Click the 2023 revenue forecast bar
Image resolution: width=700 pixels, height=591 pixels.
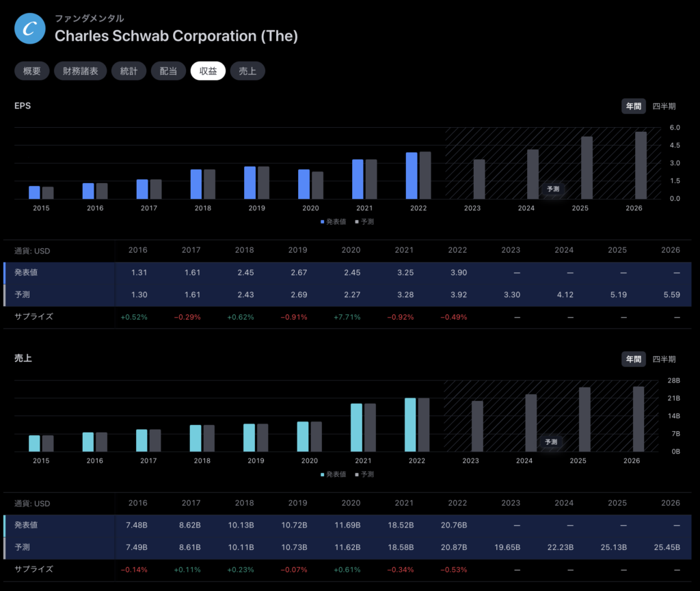coord(477,426)
